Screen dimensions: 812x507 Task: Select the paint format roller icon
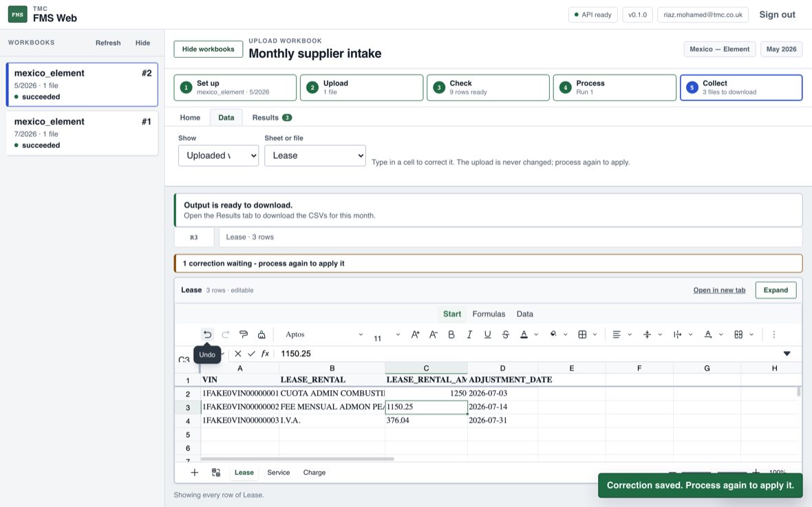click(x=244, y=334)
